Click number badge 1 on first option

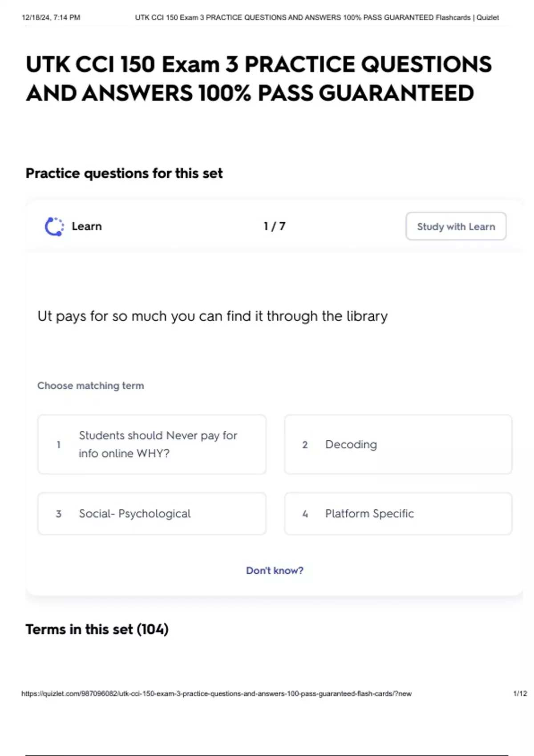[58, 444]
